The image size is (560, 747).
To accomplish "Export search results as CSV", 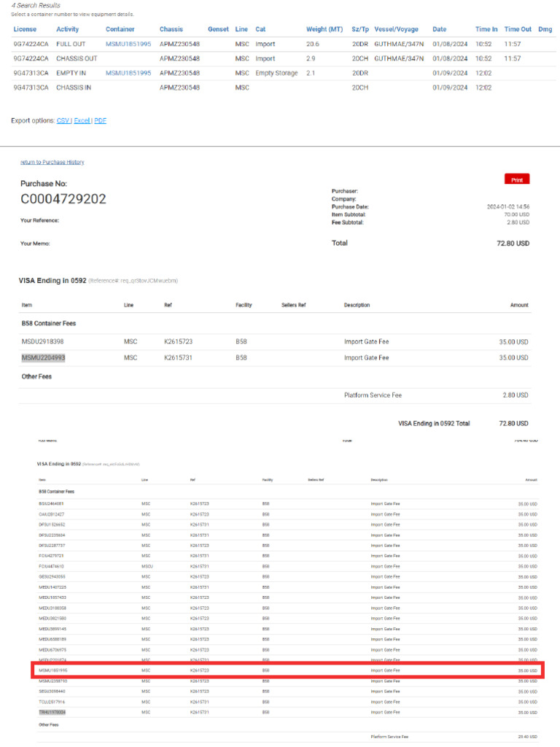I will click(x=63, y=120).
